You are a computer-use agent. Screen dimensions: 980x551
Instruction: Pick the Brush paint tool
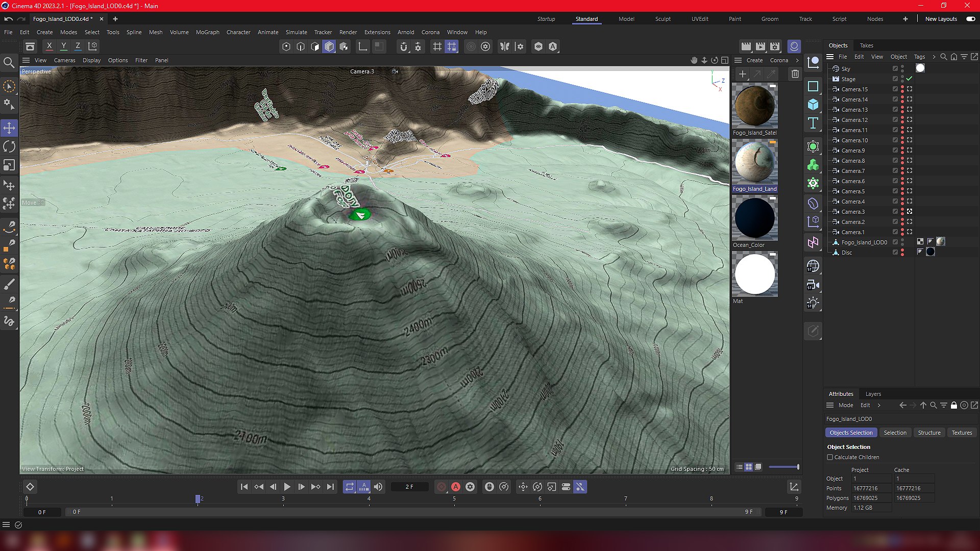(9, 284)
